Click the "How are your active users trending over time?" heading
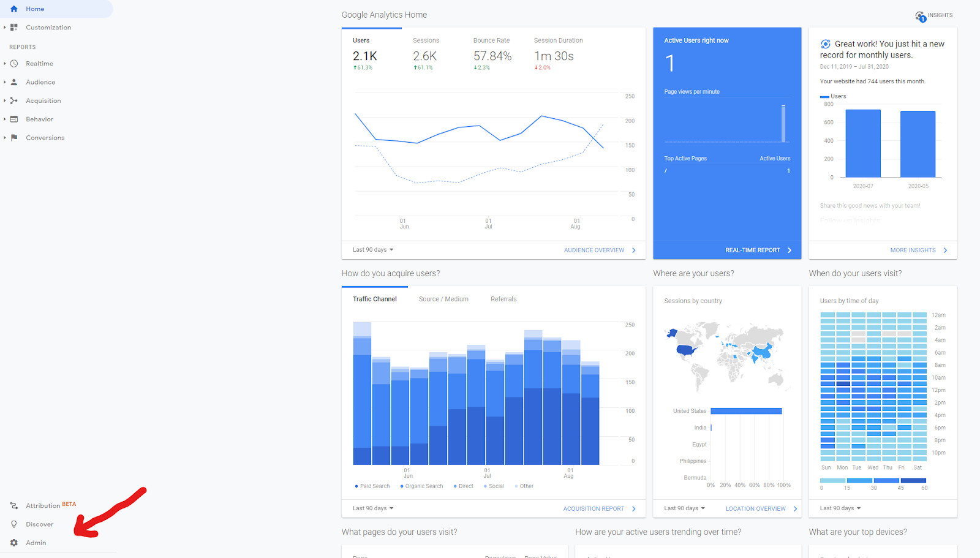The width and height of the screenshot is (980, 558). pyautogui.click(x=658, y=532)
